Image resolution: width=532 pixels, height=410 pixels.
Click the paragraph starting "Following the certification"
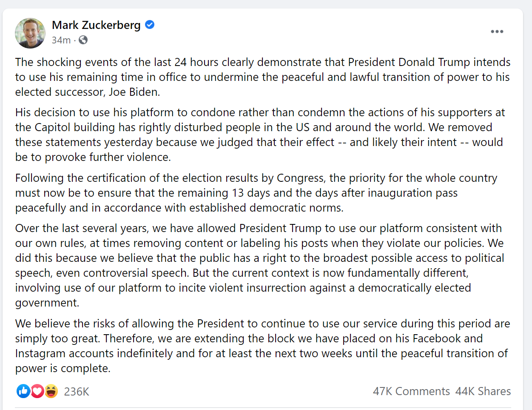point(256,193)
